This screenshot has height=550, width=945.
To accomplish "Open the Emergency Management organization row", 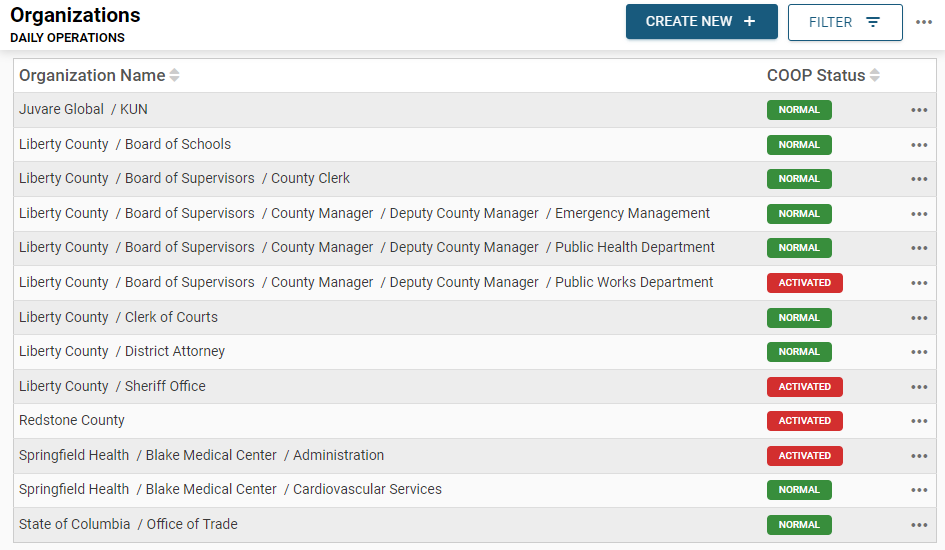I will (x=632, y=213).
